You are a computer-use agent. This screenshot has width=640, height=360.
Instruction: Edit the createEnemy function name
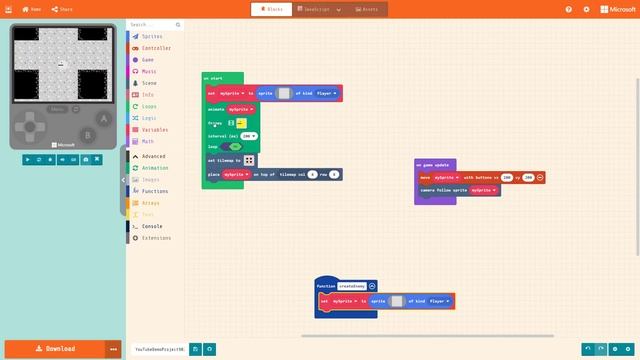point(352,286)
